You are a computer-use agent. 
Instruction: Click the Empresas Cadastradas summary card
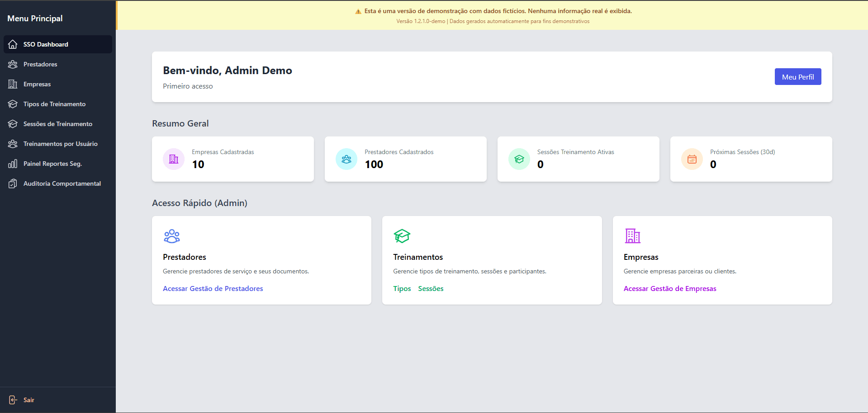tap(232, 159)
